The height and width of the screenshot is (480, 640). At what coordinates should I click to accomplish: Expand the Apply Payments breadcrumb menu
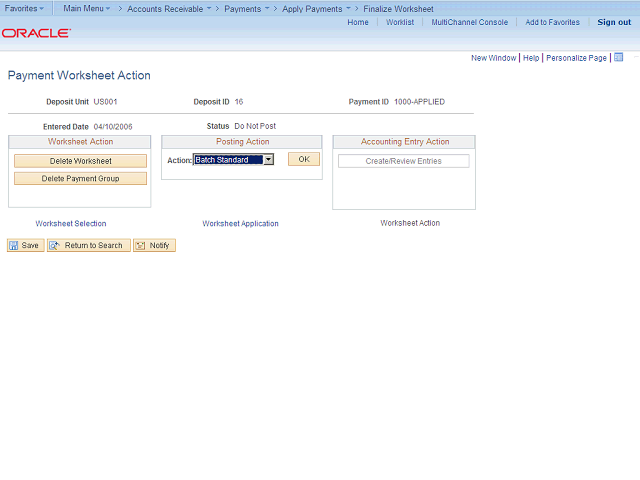click(316, 9)
